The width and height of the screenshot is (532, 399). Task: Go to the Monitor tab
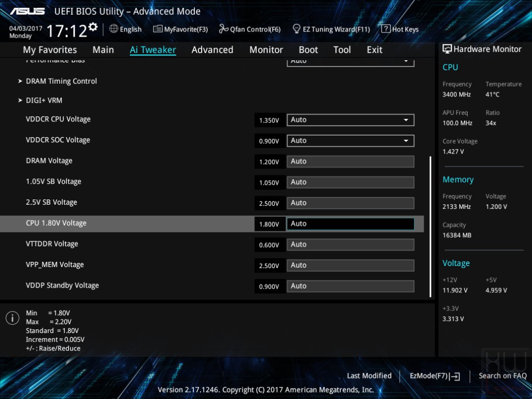(266, 50)
